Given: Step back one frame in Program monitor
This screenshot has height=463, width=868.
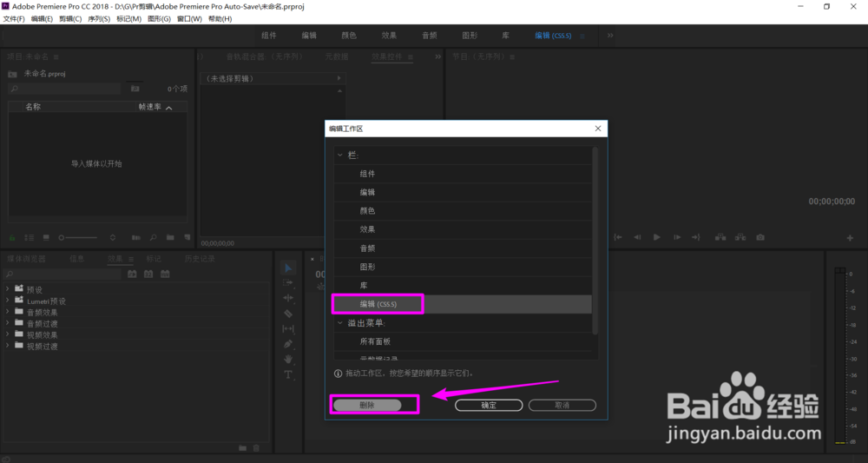Looking at the screenshot, I should pyautogui.click(x=637, y=237).
